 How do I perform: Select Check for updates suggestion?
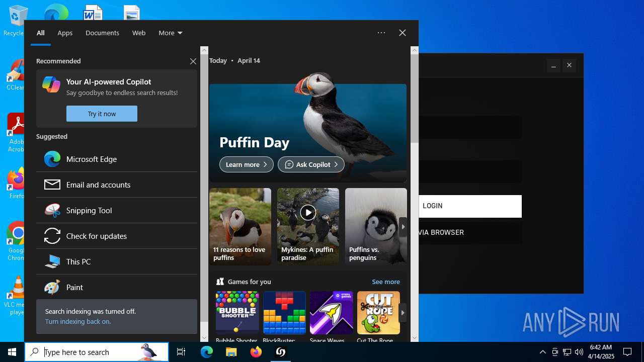tap(117, 236)
